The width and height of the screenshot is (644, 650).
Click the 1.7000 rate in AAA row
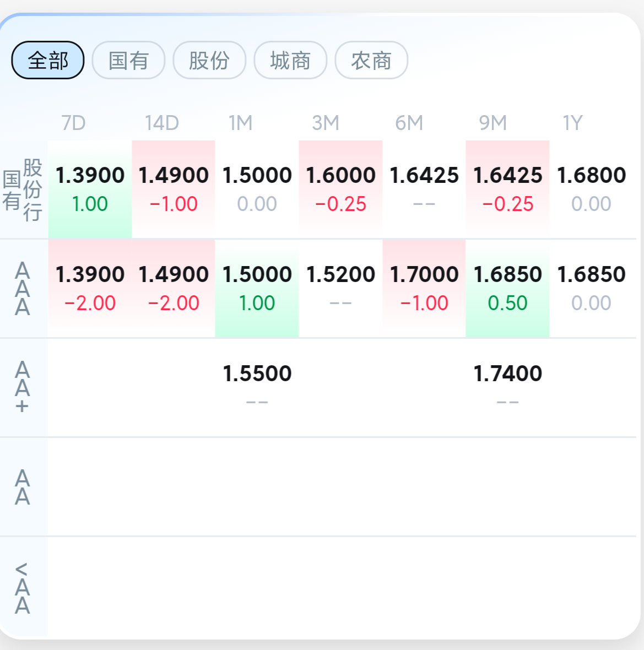click(424, 275)
